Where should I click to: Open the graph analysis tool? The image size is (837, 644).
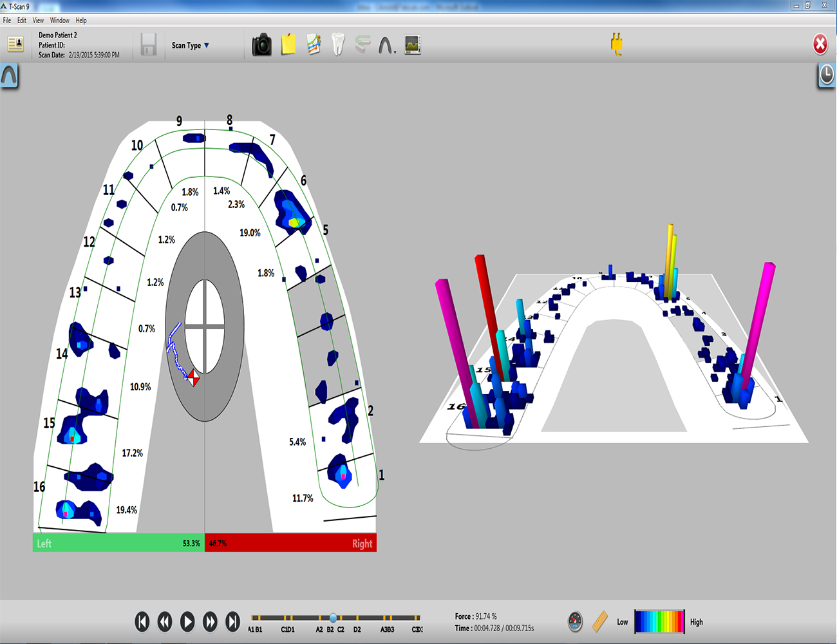click(x=314, y=44)
